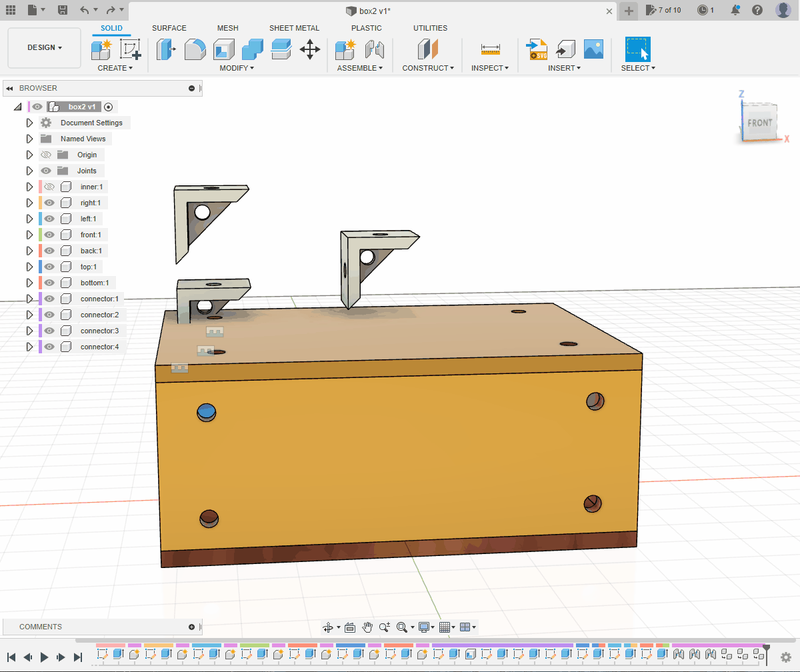Click the Fillet tool icon
This screenshot has height=672, width=800.
195,49
